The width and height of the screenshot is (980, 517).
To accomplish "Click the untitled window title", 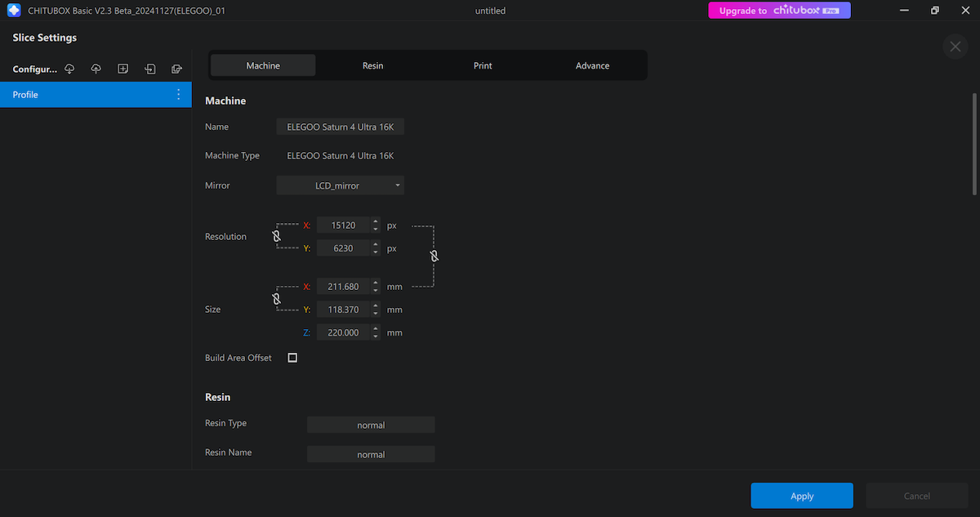I will coord(490,11).
